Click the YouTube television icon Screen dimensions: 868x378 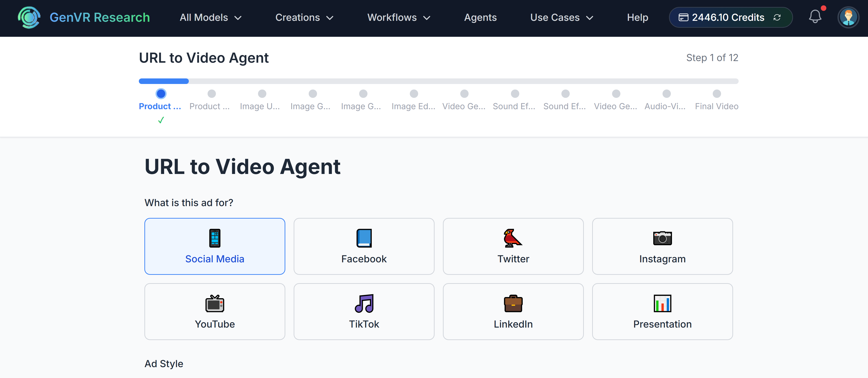[x=215, y=303]
